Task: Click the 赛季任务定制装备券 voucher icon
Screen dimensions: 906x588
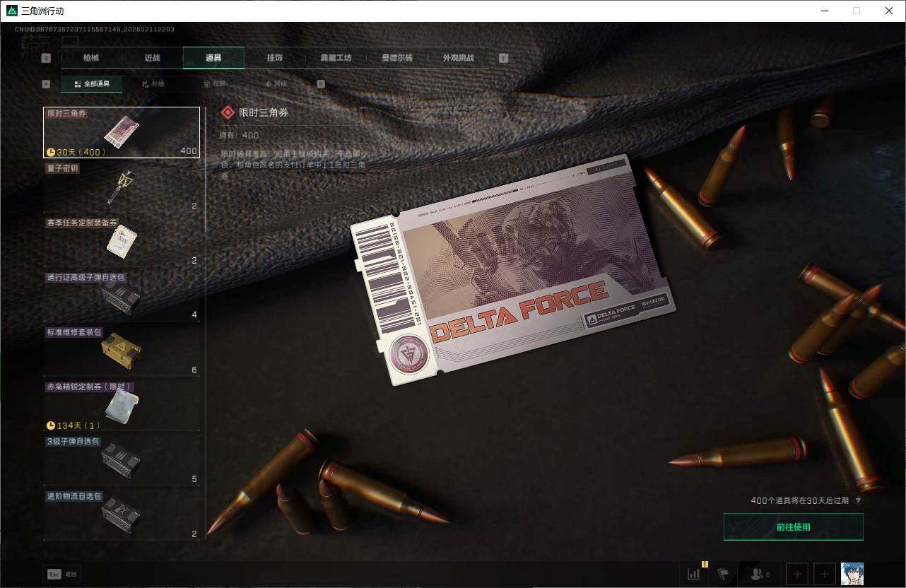Action: tap(121, 241)
